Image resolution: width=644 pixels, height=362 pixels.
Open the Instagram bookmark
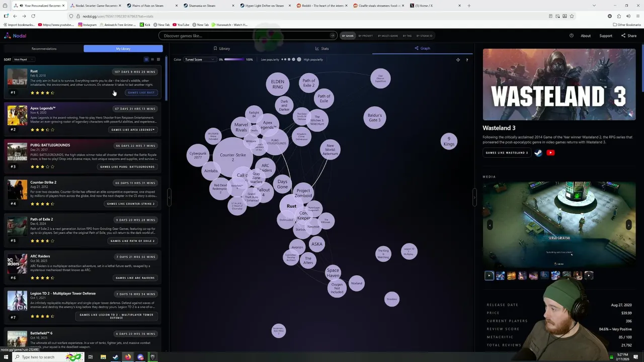[88, 25]
